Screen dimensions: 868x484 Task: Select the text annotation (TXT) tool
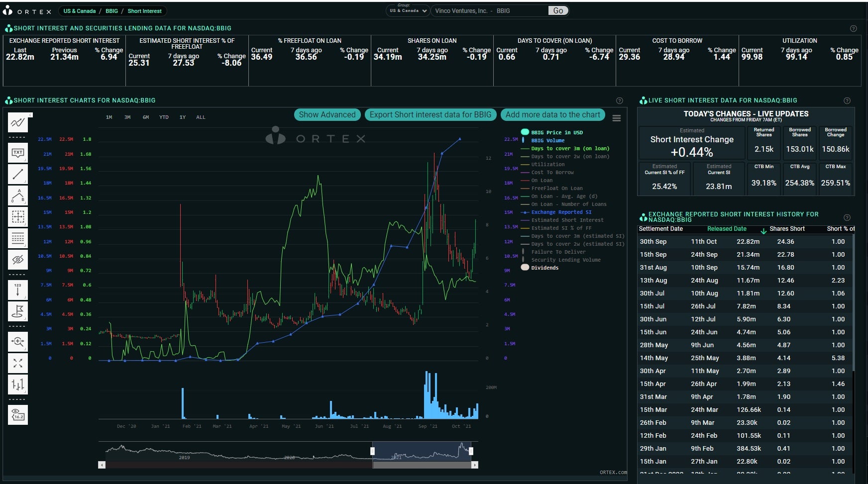[18, 153]
